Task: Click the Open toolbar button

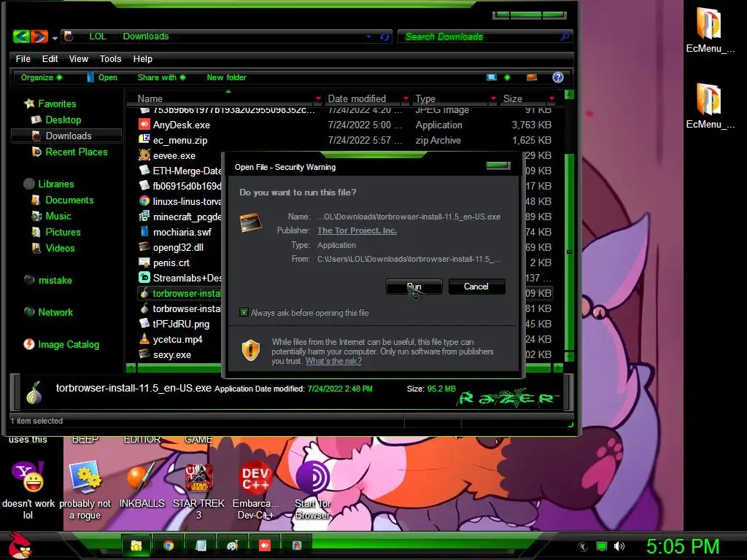Action: 102,77
